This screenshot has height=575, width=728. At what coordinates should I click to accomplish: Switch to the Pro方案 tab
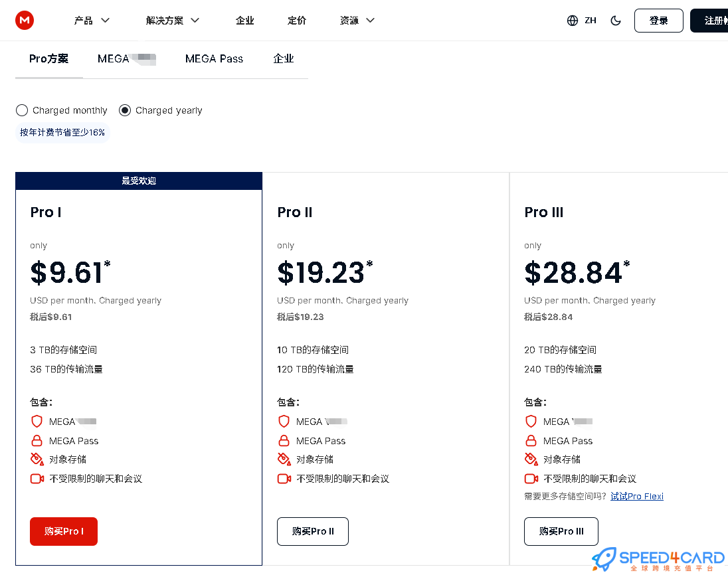pyautogui.click(x=48, y=58)
